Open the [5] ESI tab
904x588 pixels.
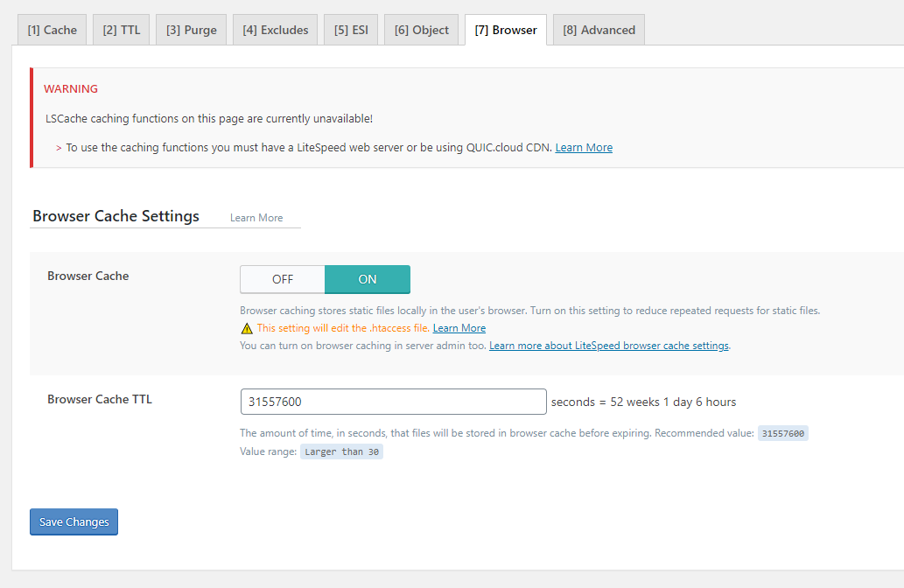pos(351,30)
